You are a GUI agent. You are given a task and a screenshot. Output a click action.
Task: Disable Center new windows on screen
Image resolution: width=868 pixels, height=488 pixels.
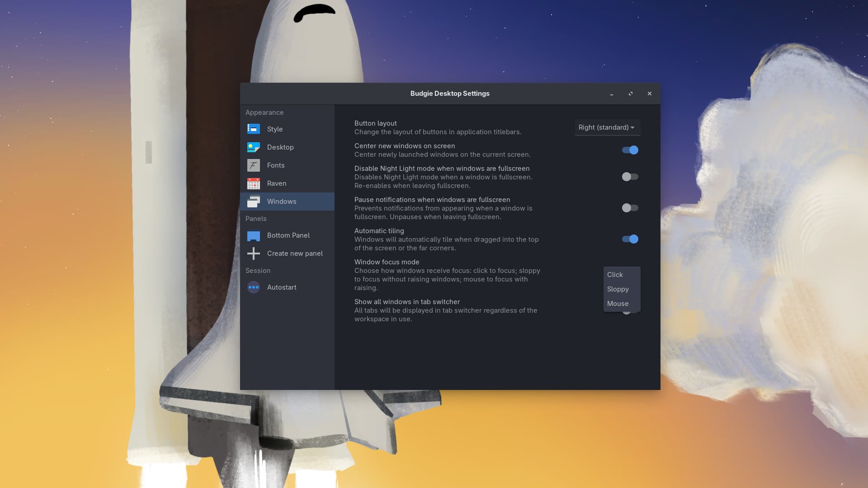[630, 150]
